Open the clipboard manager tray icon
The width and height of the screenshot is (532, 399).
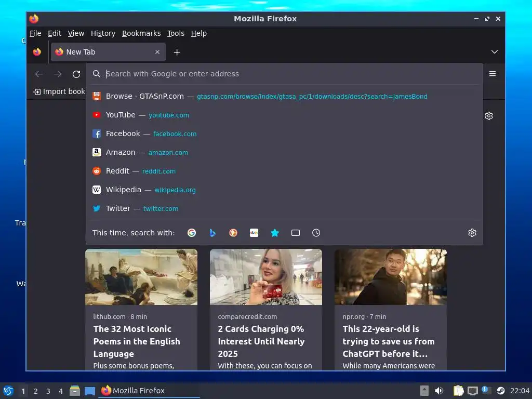[x=458, y=391]
